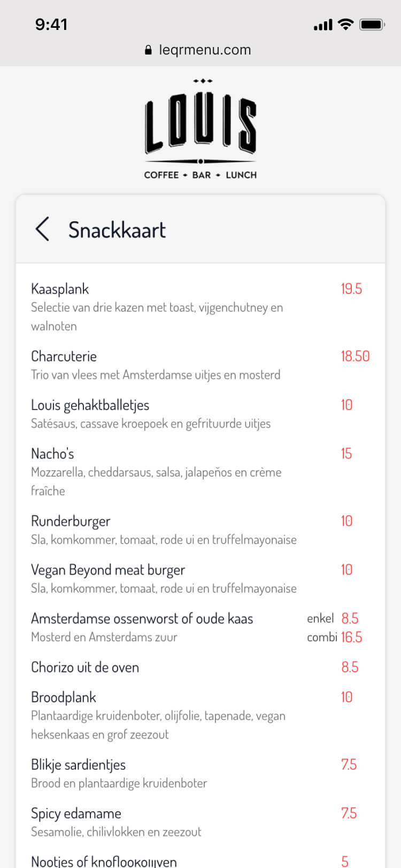Choose Louis gehaktballetjes from the list
Image resolution: width=401 pixels, height=868 pixels.
coord(90,405)
